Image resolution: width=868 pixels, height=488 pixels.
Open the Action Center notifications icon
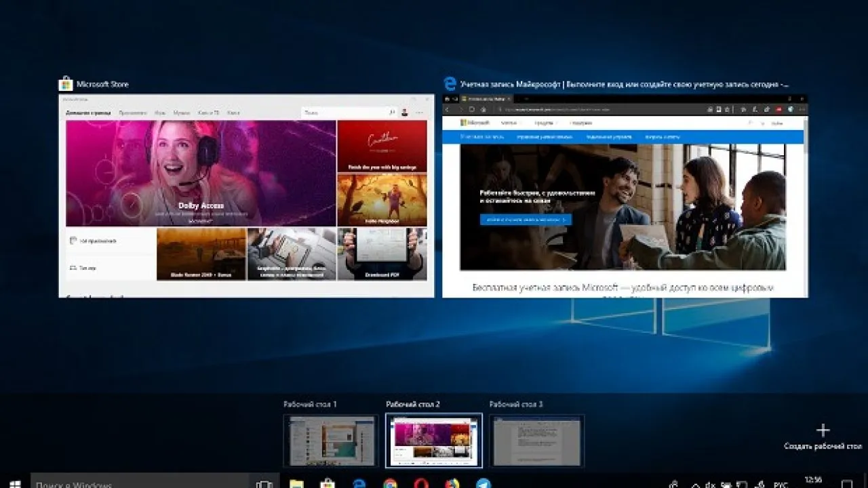pyautogui.click(x=846, y=484)
